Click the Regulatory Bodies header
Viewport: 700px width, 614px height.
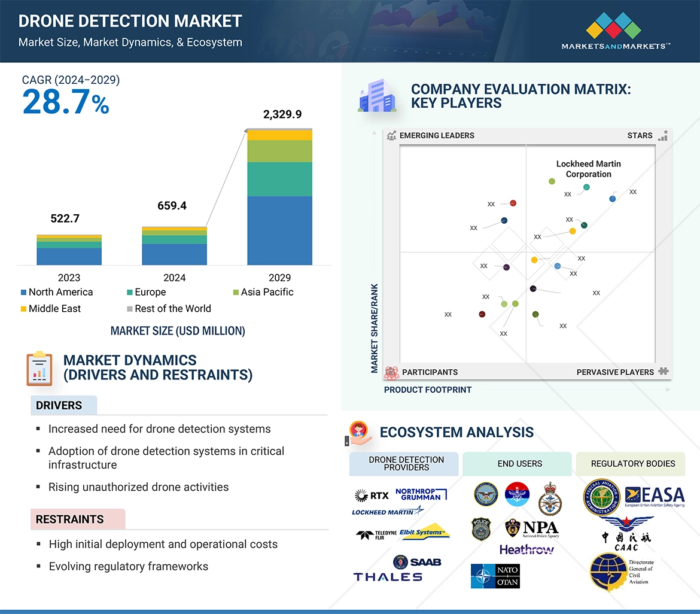click(x=632, y=464)
